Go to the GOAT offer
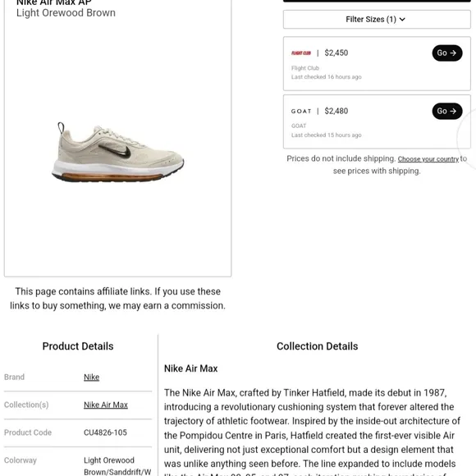This screenshot has height=476, width=476. point(447,111)
